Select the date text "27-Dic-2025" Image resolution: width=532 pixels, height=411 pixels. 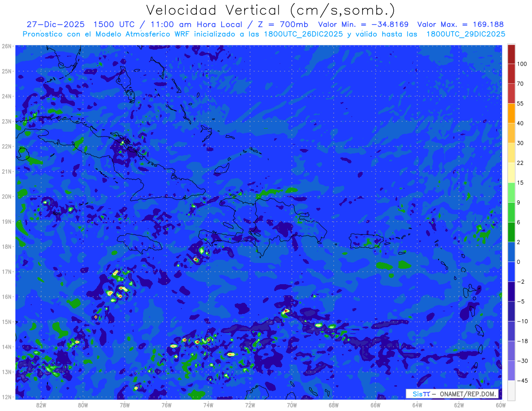pos(56,25)
